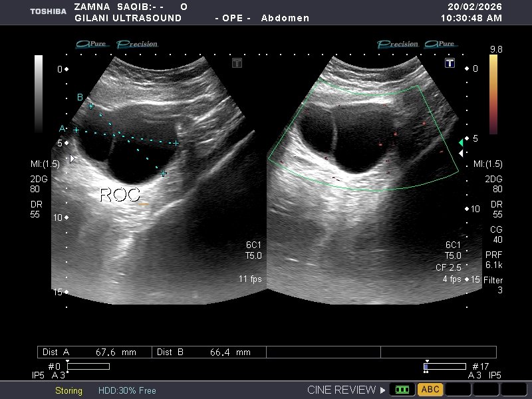Select the Dist A 67.6 mm measurement cell
Viewport: 532px width, 399px height.
pyautogui.click(x=94, y=352)
